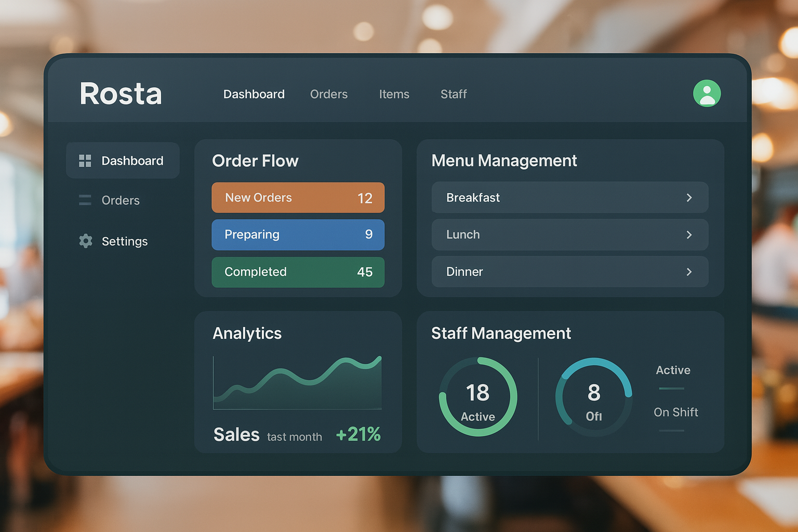Expand the Breakfast menu chevron
Image resolution: width=798 pixels, height=532 pixels.
689,197
